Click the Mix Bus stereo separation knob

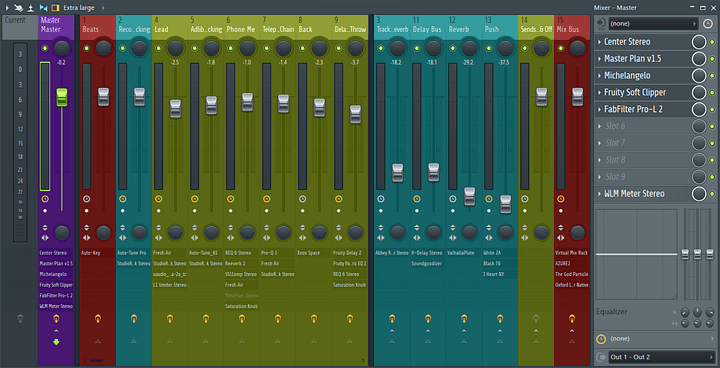578,232
